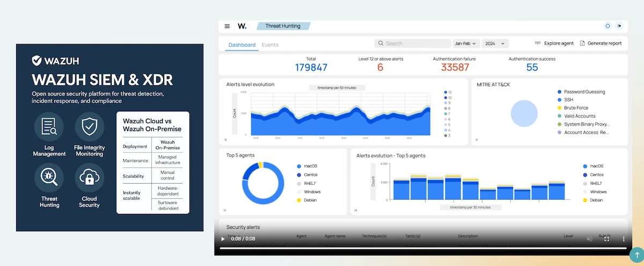Click Generate report button
The image size is (644, 266).
[x=601, y=44]
